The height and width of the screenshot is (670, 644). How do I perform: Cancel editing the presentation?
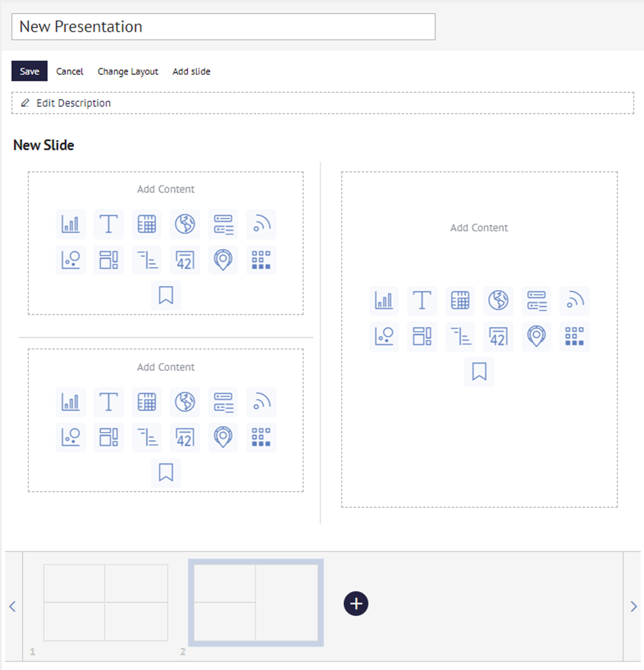click(69, 71)
